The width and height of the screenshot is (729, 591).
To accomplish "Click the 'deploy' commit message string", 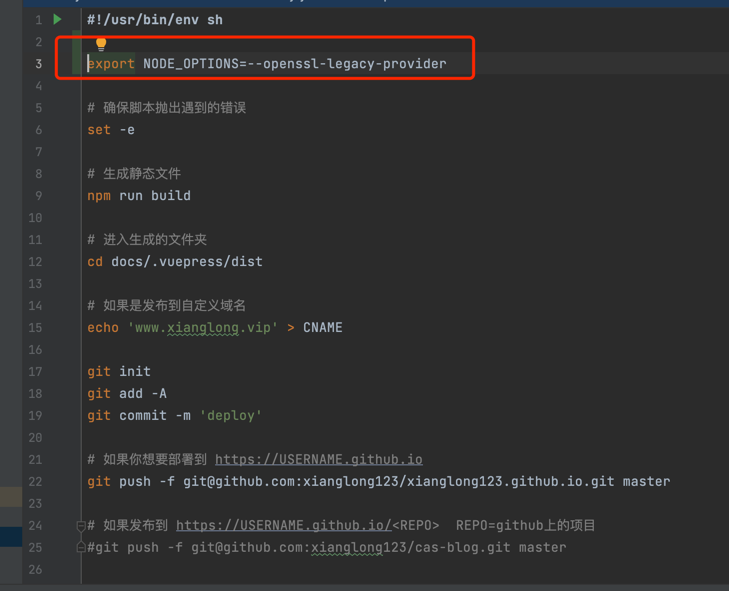I will click(230, 416).
